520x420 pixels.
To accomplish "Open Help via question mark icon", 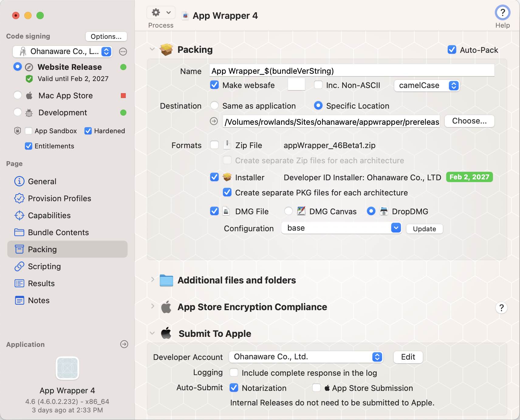I will point(502,13).
